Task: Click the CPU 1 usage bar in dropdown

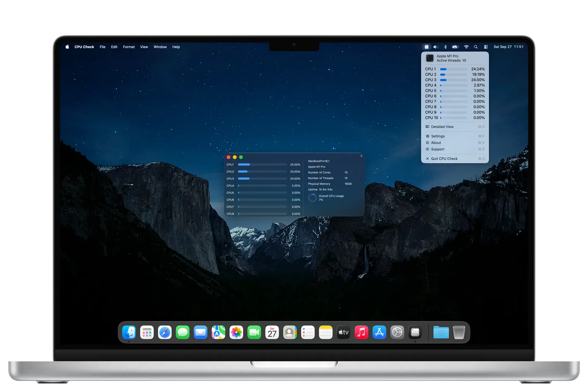Action: click(453, 69)
